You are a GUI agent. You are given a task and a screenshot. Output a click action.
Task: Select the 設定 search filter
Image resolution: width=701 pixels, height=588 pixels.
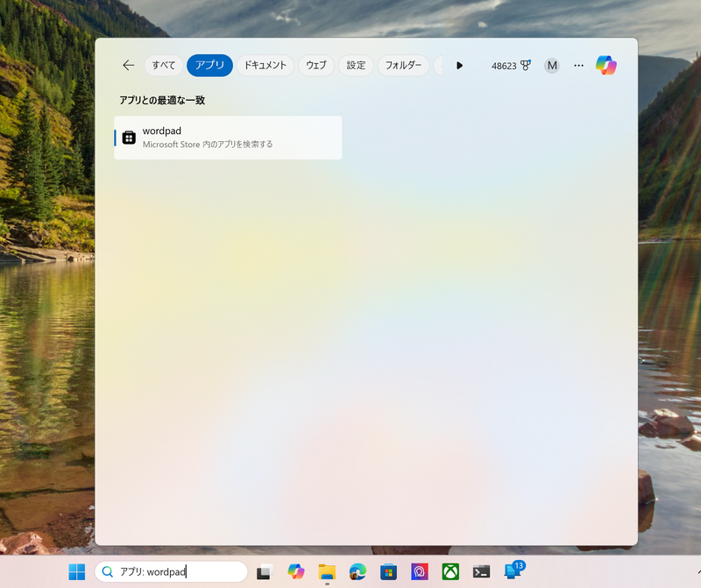[356, 65]
